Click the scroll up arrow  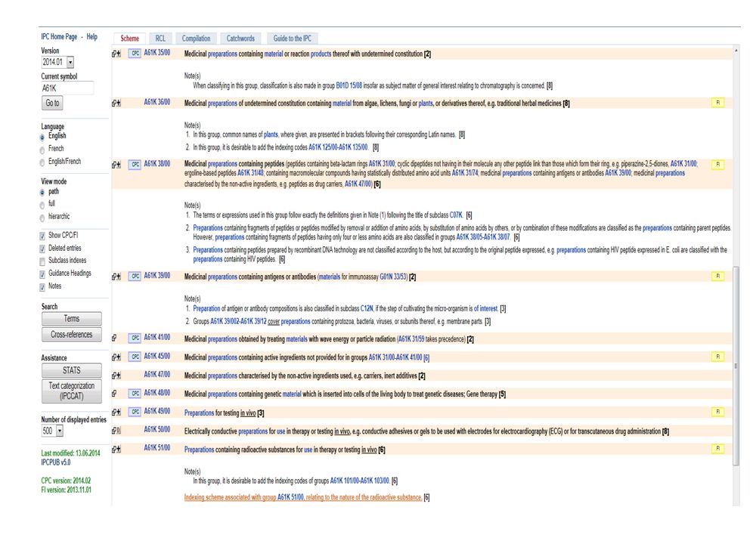(x=736, y=50)
